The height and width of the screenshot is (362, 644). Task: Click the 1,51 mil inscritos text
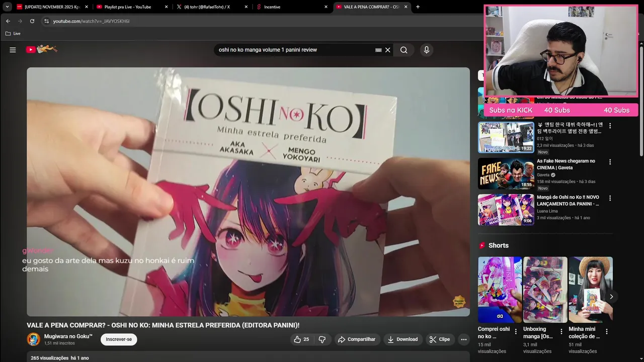point(59,343)
